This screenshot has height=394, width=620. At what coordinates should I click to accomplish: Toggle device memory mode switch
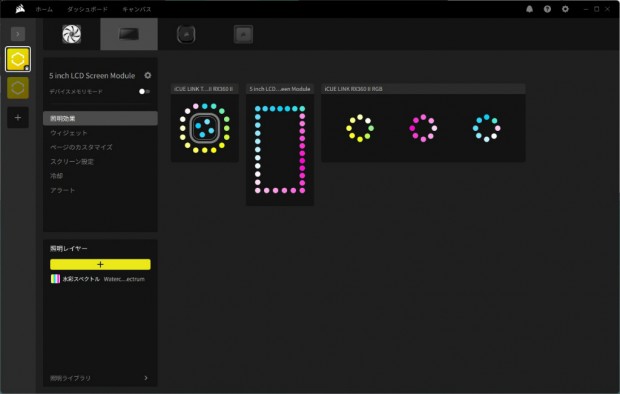144,91
